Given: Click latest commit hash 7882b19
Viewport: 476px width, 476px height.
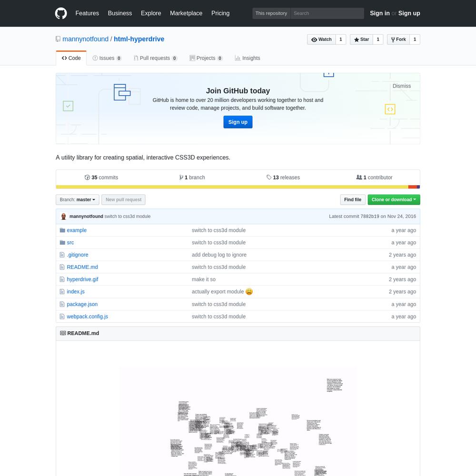Looking at the screenshot, I should [370, 217].
